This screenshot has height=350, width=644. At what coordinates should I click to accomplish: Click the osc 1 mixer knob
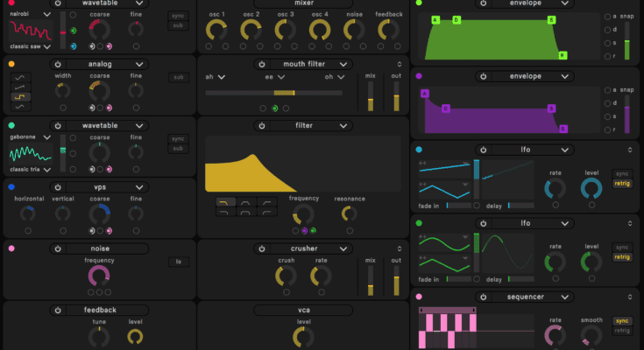pyautogui.click(x=216, y=31)
